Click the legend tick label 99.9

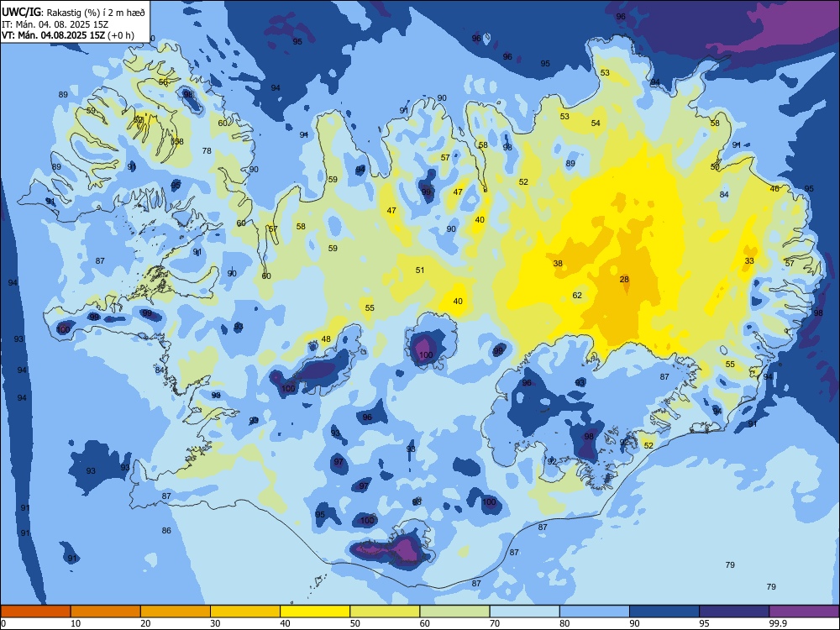[778, 623]
